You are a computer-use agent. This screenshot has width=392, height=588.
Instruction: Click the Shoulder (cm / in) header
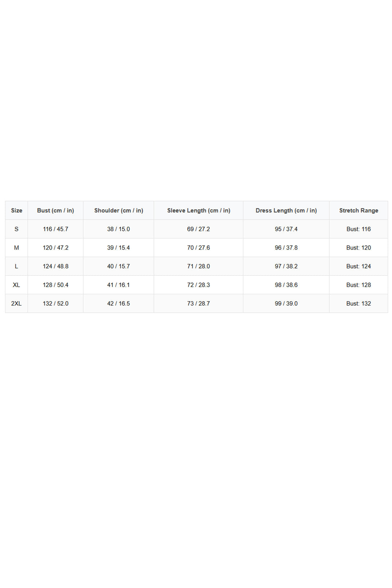pyautogui.click(x=119, y=210)
